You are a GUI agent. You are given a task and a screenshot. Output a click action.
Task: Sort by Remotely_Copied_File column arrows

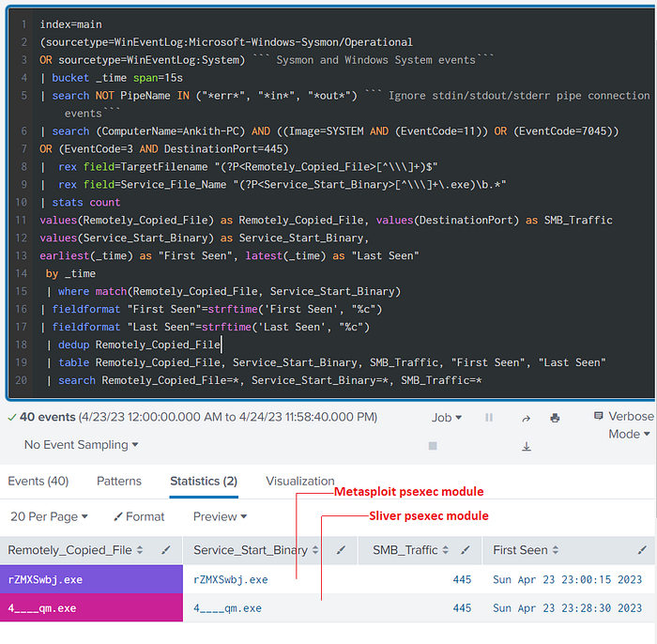(140, 550)
